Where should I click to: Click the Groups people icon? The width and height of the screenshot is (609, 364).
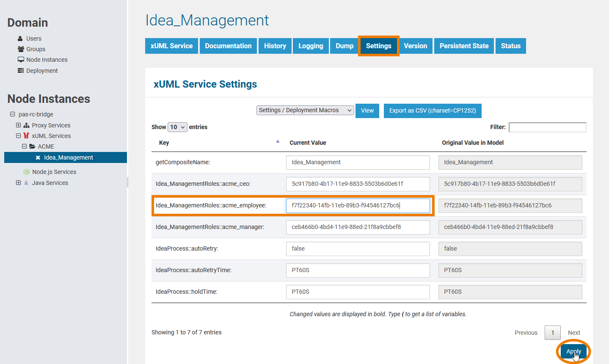point(21,49)
